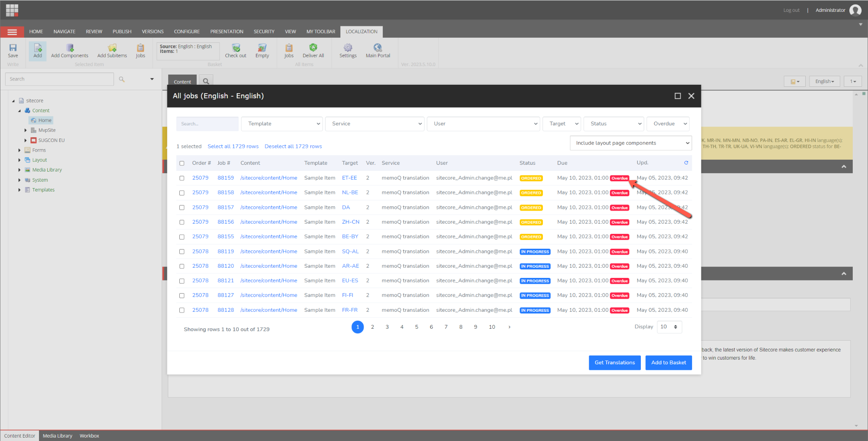Go to page 5 in pagination

click(x=417, y=327)
